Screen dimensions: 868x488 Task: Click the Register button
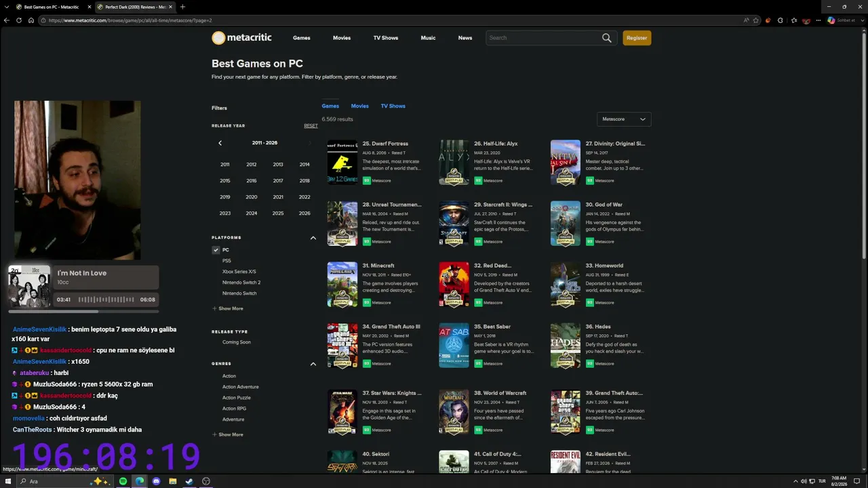point(637,38)
